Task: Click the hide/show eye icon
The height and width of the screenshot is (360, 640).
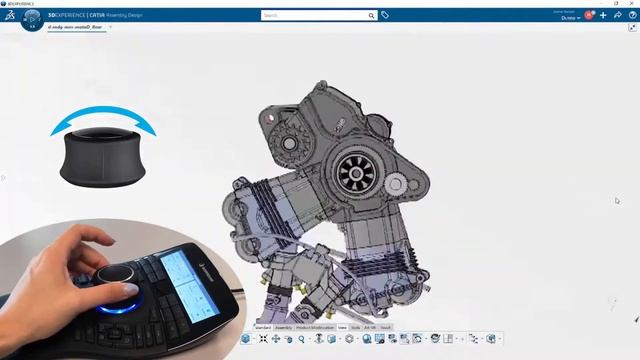Action: (392, 339)
